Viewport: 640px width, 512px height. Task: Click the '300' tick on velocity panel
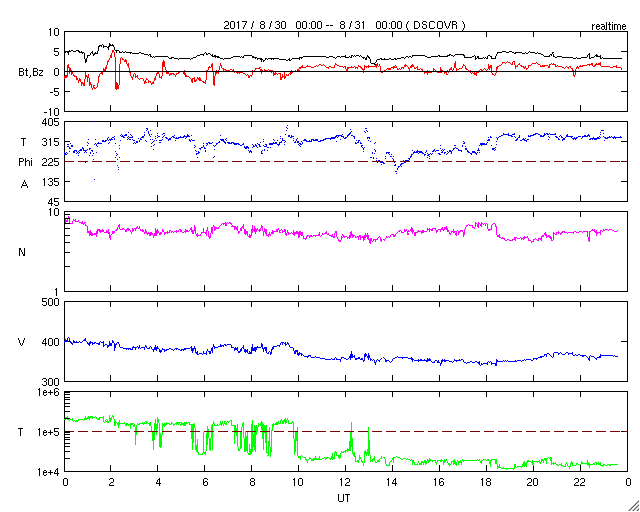coord(51,382)
